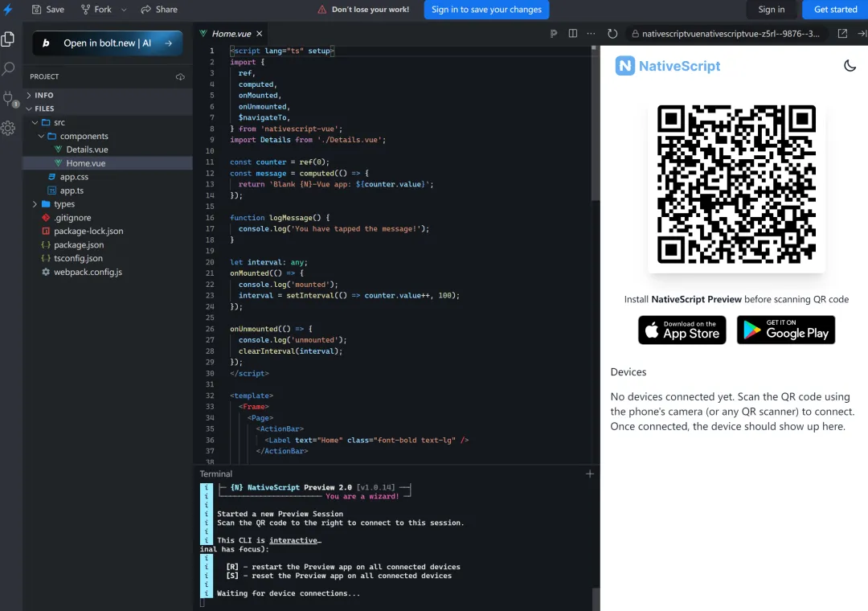Viewport: 868px width, 611px height.
Task: Click the collapse preview panel arrow icon
Action: pos(862,34)
